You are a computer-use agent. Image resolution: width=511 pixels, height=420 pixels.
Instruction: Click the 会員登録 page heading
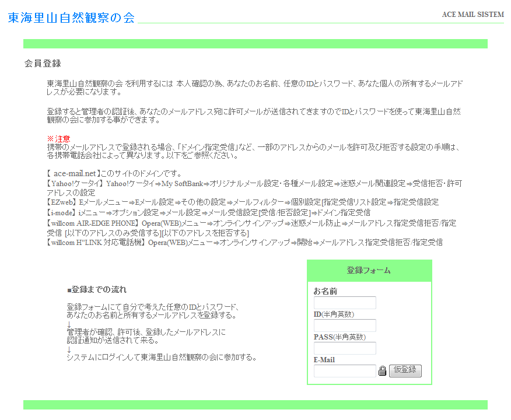[43, 64]
